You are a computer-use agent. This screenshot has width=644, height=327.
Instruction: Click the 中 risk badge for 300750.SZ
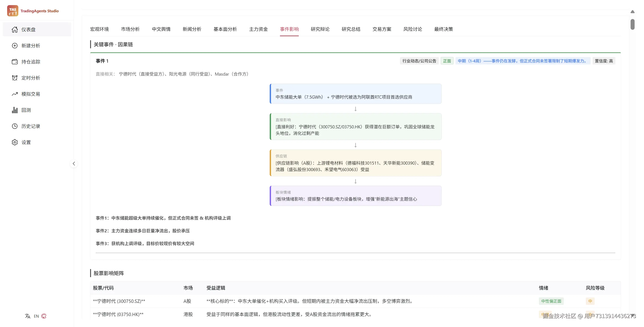point(590,301)
